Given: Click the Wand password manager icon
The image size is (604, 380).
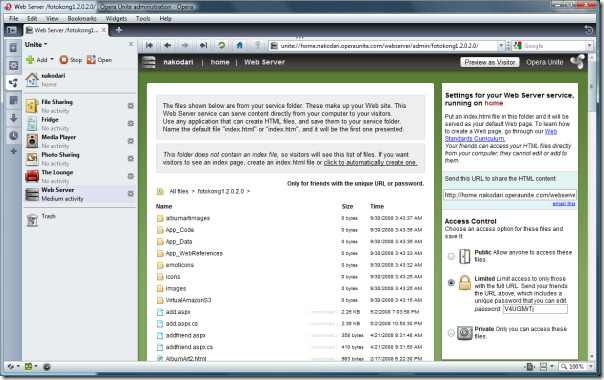Looking at the screenshot, I should (x=258, y=45).
